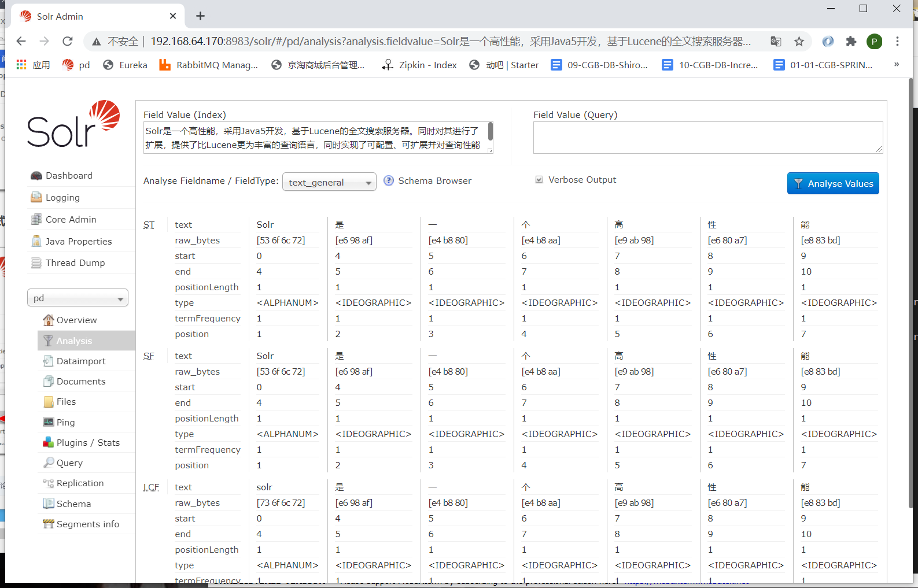Open the text_general field type dropdown
The height and width of the screenshot is (588, 918).
329,182
